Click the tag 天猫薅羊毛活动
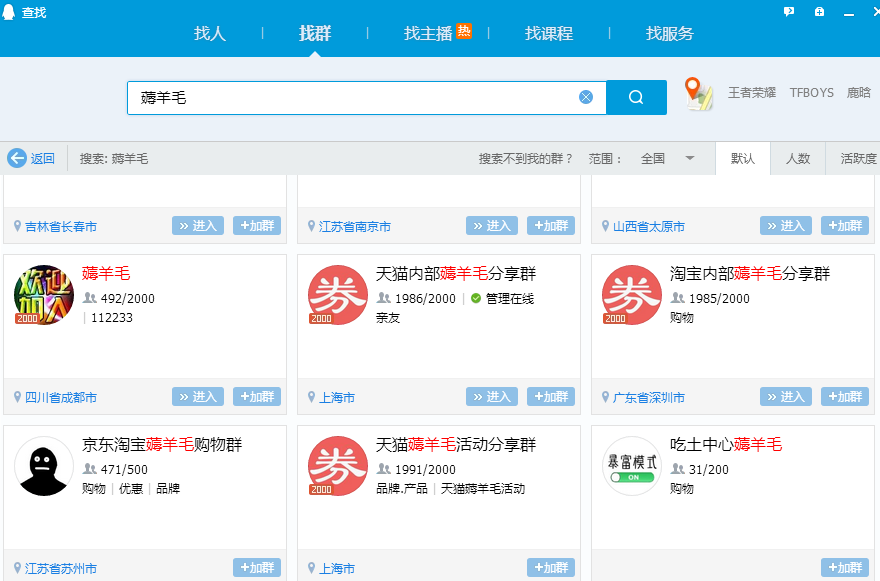Viewport: 880px width, 581px height. [x=483, y=488]
